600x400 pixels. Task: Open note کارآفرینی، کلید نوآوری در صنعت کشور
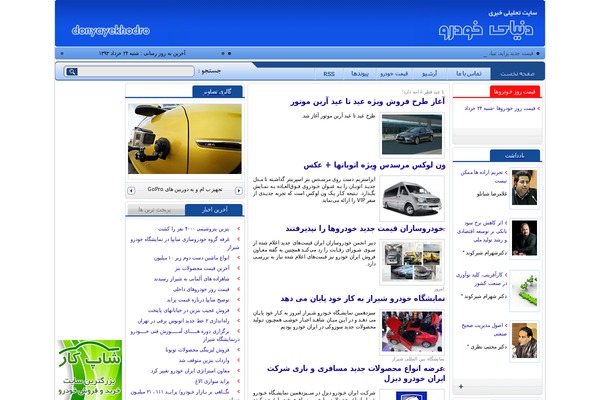click(x=481, y=279)
